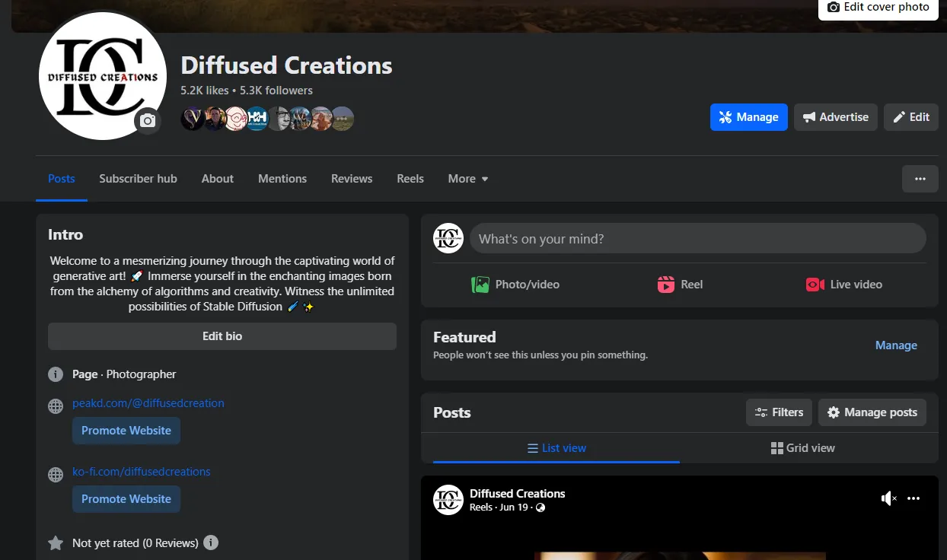Image resolution: width=947 pixels, height=560 pixels.
Task: Click the Edit bio button
Action: (222, 336)
